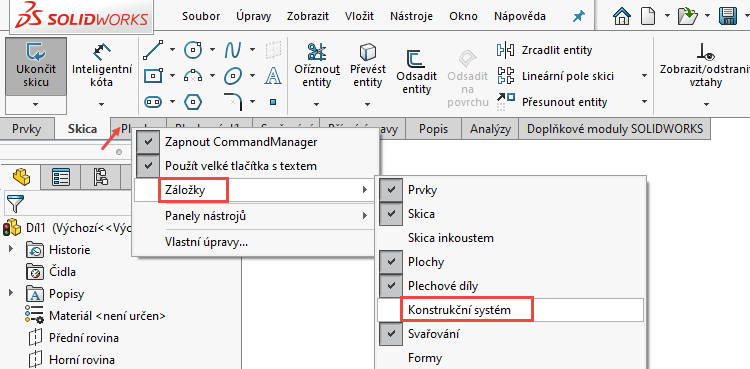Expand the Historie tree node
Screen dimensions: 750x369
point(11,249)
